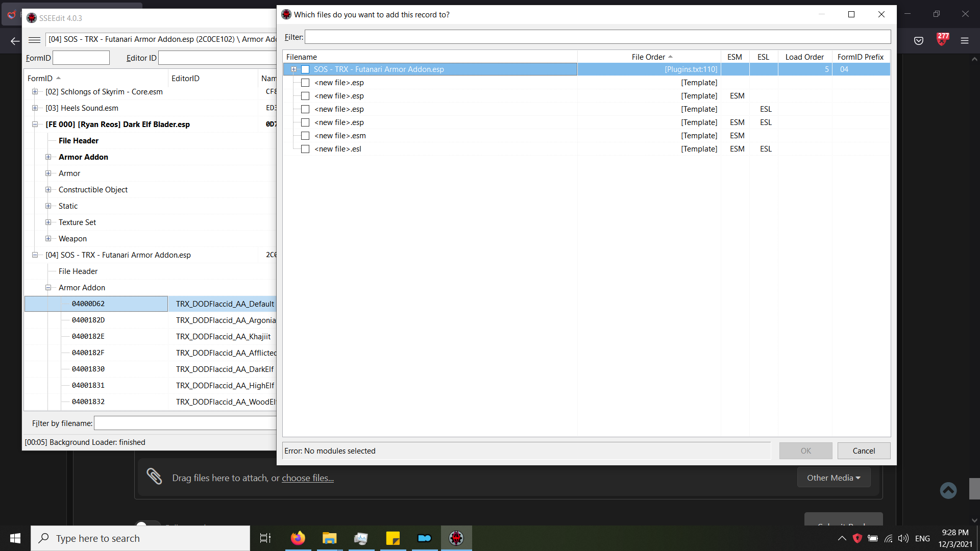Open the Pocket icon in browser toolbar
Viewport: 980px width, 551px height.
click(919, 41)
